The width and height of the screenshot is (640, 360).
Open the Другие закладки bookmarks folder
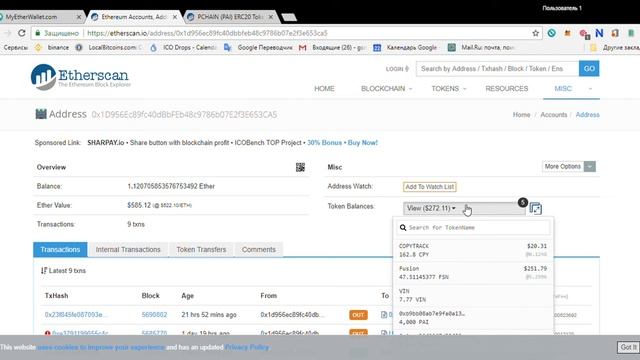pyautogui.click(x=615, y=47)
